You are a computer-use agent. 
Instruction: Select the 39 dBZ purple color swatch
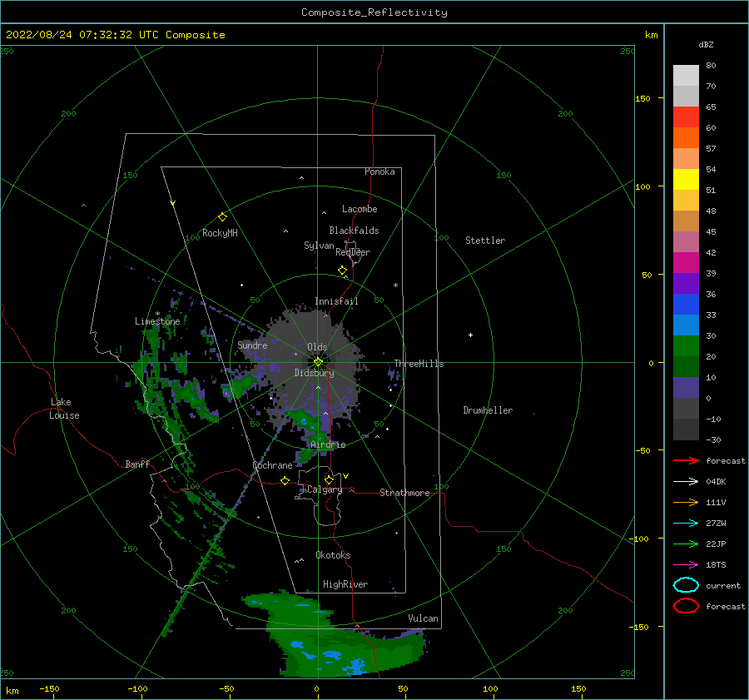tap(686, 283)
